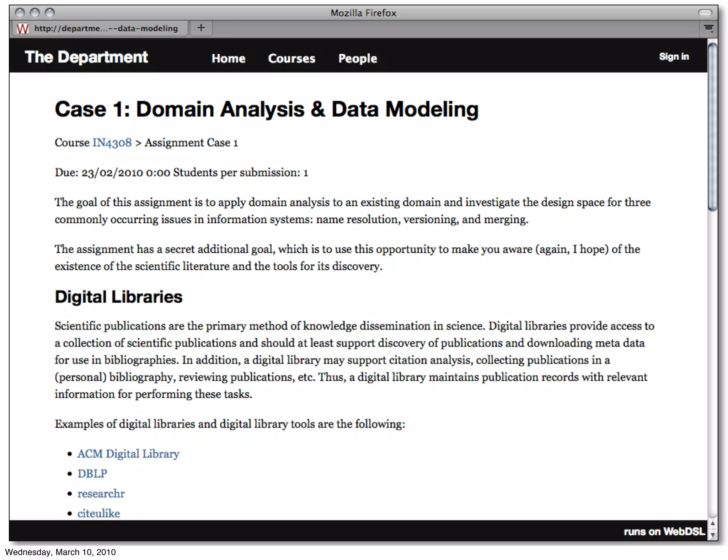
Task: Click The Department site title
Action: (x=86, y=57)
